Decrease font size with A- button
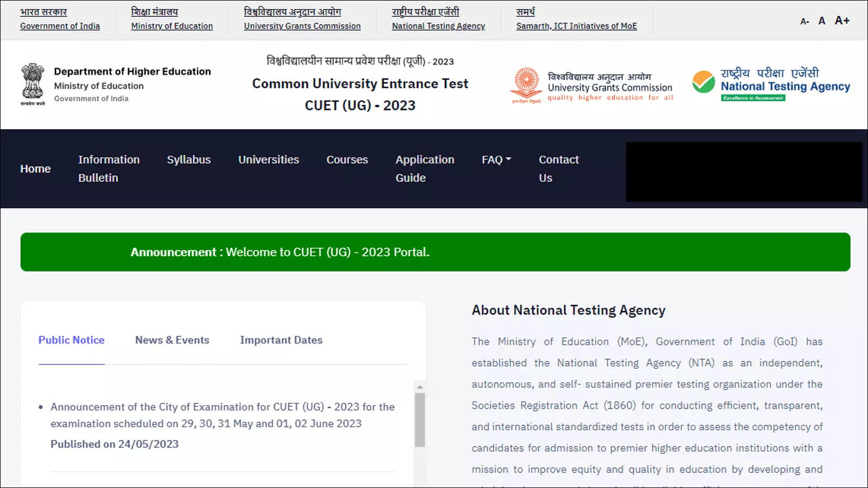This screenshot has width=868, height=488. click(x=805, y=21)
